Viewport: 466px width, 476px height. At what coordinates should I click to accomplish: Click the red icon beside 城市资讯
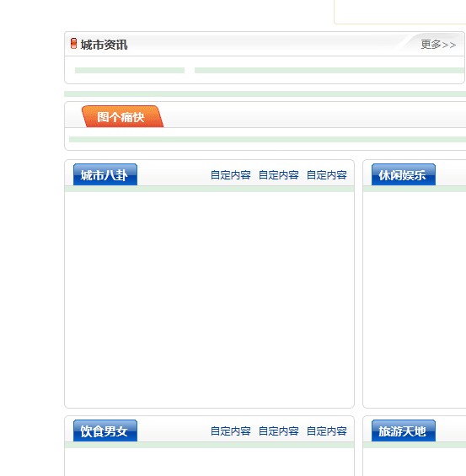click(73, 44)
